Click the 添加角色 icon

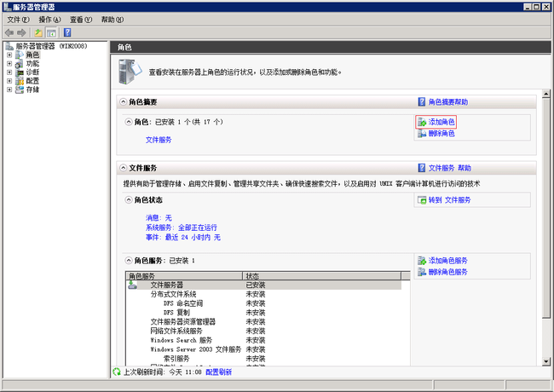click(422, 122)
